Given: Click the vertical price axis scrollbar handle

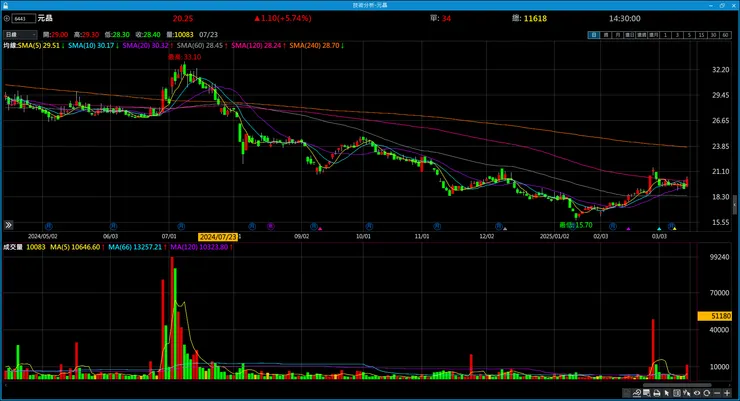Looking at the screenshot, I should point(735,204).
